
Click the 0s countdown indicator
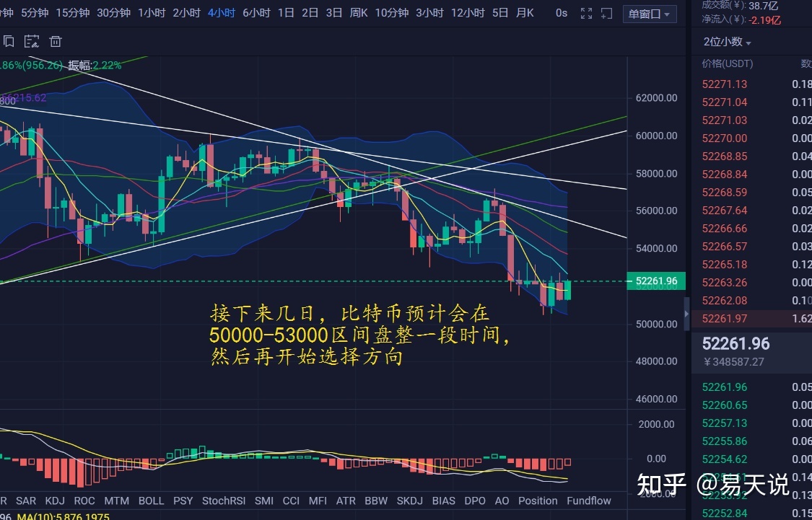click(562, 13)
